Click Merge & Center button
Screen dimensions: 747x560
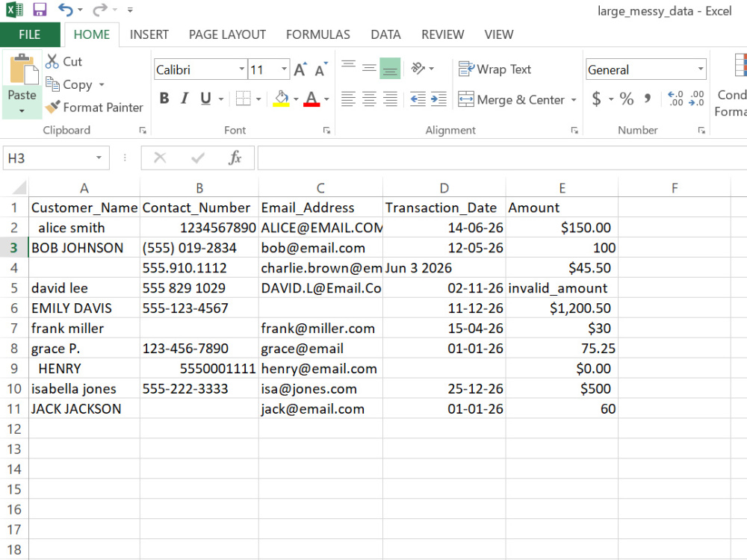pyautogui.click(x=511, y=99)
